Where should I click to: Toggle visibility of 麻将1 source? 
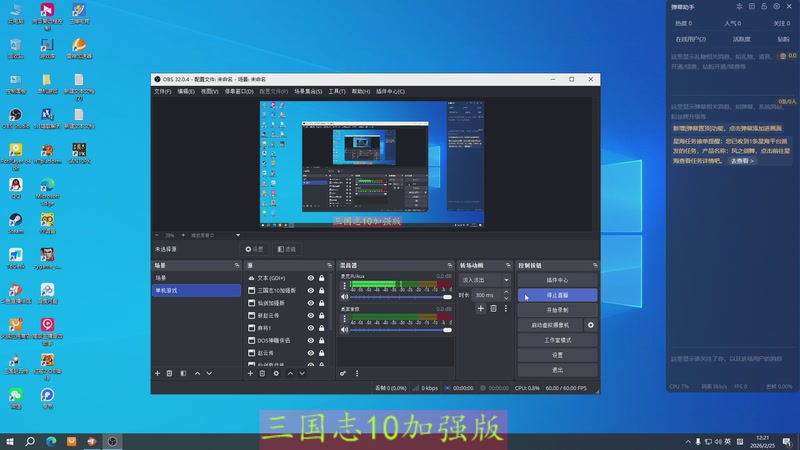tap(310, 328)
